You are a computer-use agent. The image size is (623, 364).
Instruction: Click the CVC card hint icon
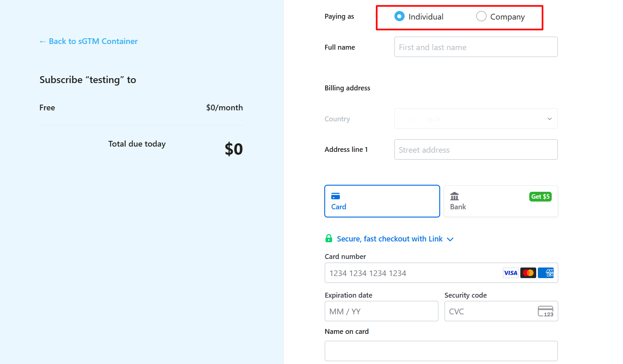[x=545, y=311]
